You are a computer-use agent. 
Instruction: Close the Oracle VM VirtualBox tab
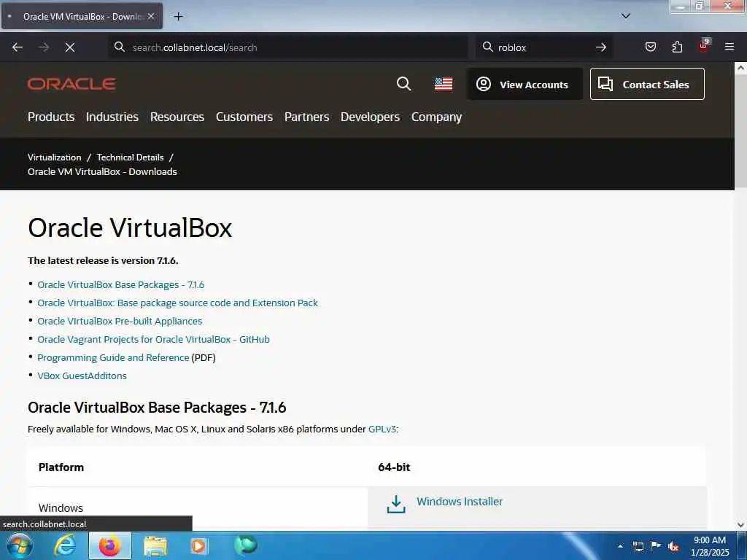150,16
